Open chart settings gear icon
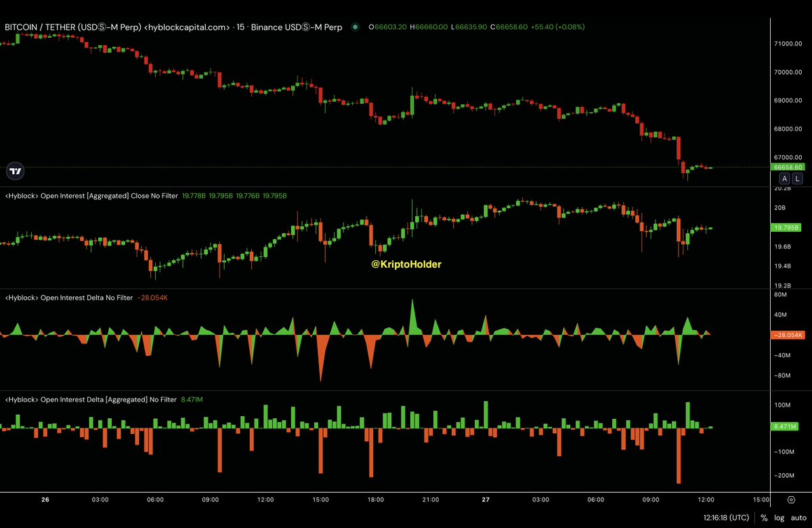Screen dimensions: 812x528 (x=791, y=500)
